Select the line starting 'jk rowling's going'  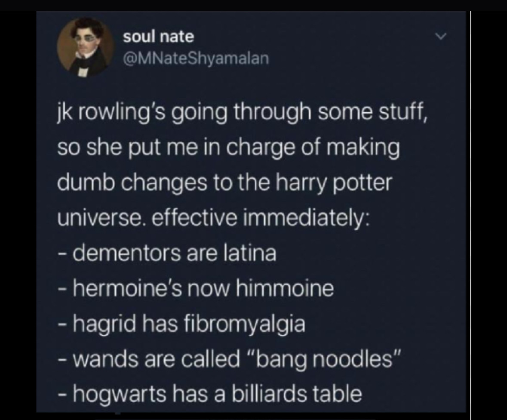click(243, 113)
